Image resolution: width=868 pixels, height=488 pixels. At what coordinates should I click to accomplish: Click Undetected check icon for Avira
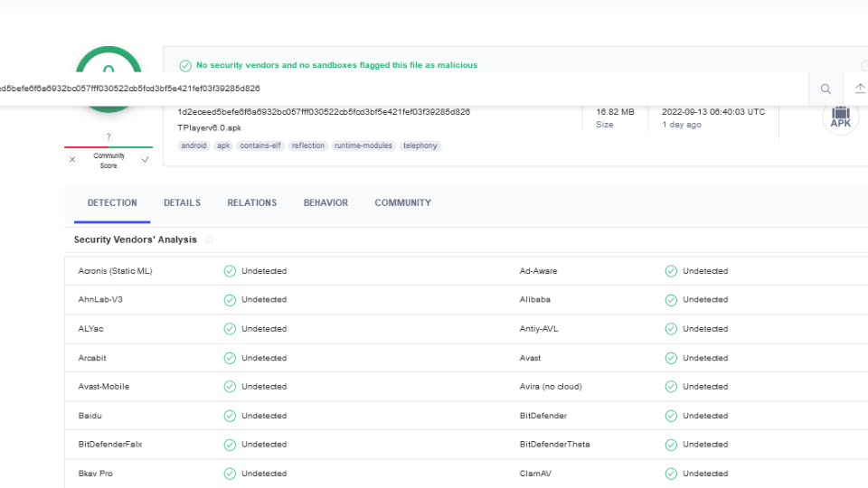671,387
